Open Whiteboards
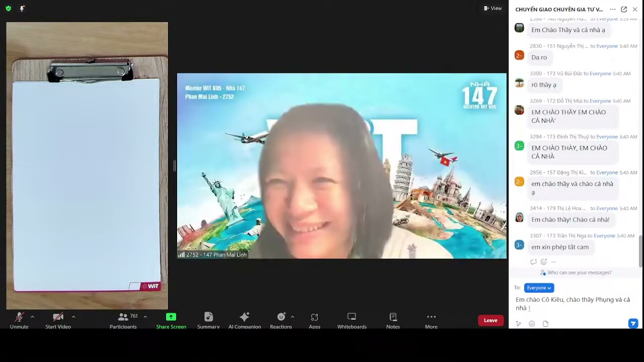Screen dimensions: 644x362 pos(352,320)
